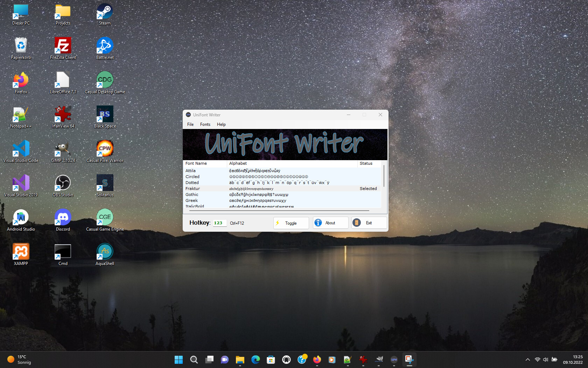Select the Attila font row
Screen dimensions: 588x368
pos(245,170)
